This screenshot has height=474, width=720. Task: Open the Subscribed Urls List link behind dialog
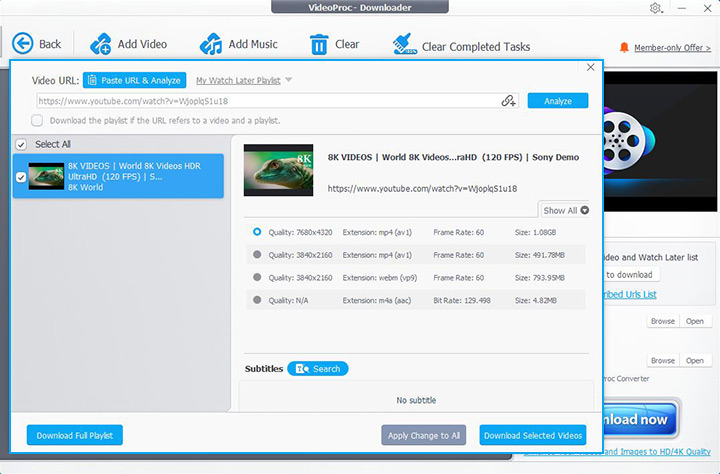coord(630,294)
